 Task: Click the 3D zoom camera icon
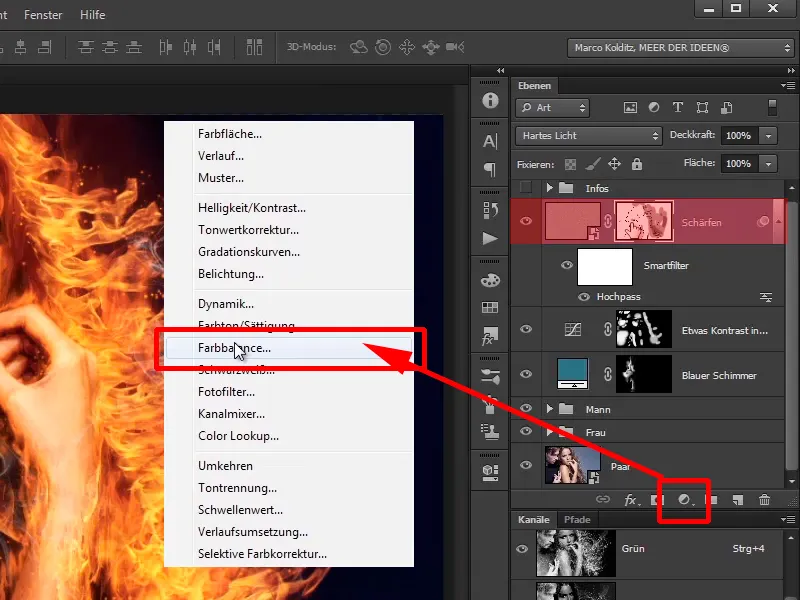[x=455, y=47]
